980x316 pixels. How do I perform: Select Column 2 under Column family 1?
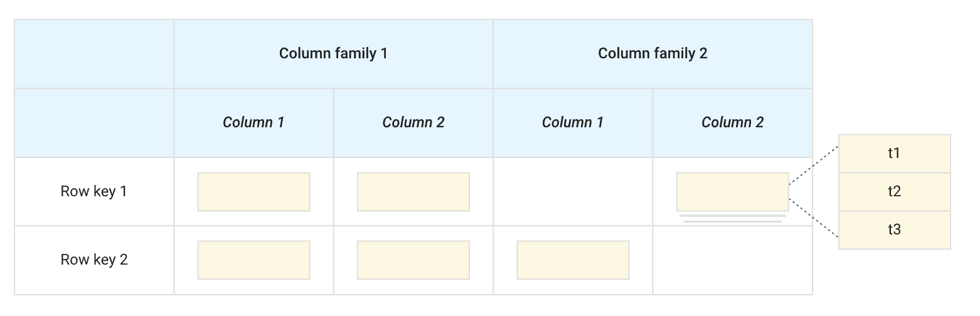(413, 122)
